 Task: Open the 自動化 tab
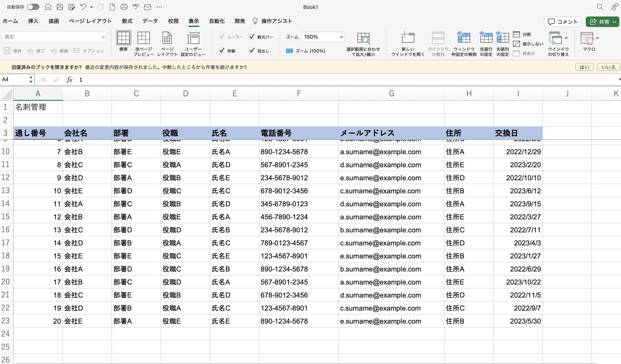217,21
